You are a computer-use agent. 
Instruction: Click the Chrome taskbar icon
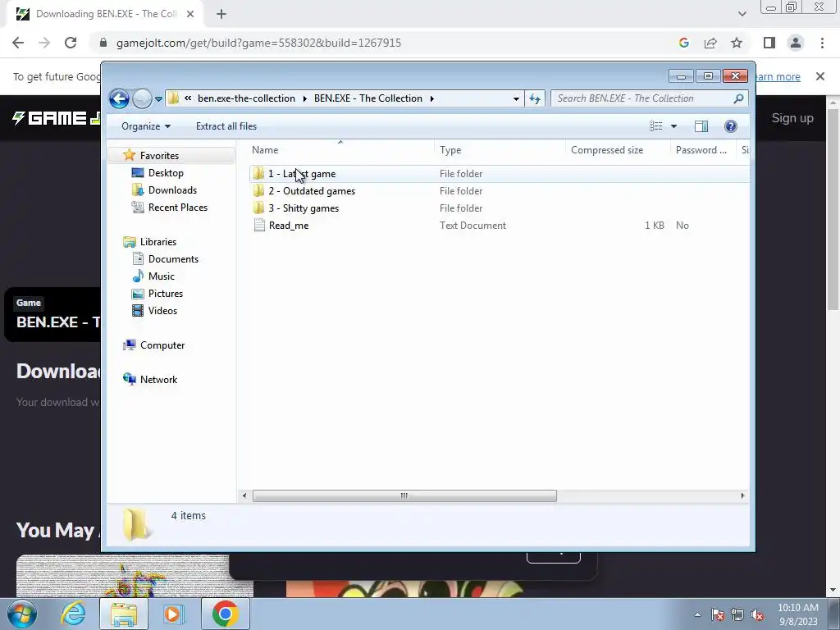[225, 614]
